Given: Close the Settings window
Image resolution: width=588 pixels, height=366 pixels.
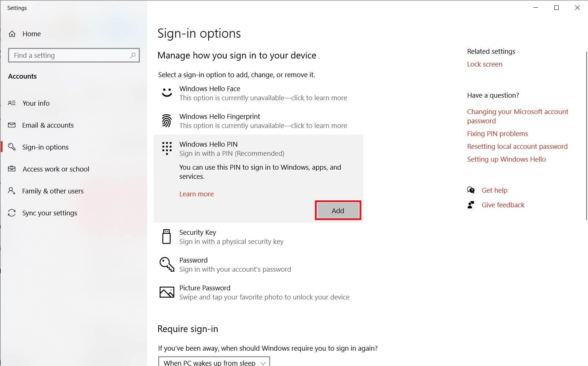Looking at the screenshot, I should [x=577, y=8].
